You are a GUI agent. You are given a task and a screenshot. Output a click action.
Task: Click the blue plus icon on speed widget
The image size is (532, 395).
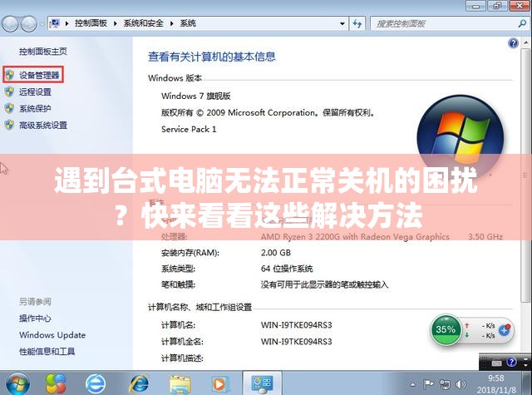pyautogui.click(x=505, y=329)
